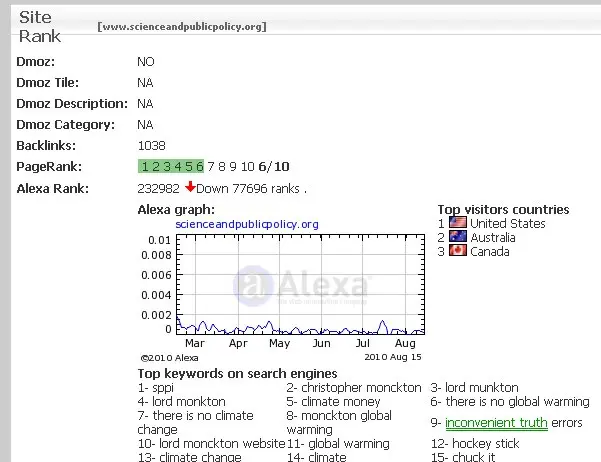
Task: Click the 6/10 PageRank score
Action: click(274, 166)
